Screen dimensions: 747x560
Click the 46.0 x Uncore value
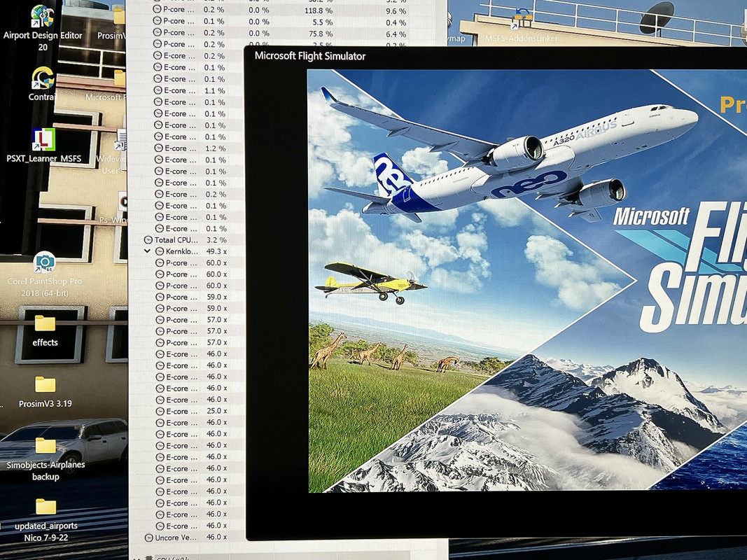click(217, 537)
